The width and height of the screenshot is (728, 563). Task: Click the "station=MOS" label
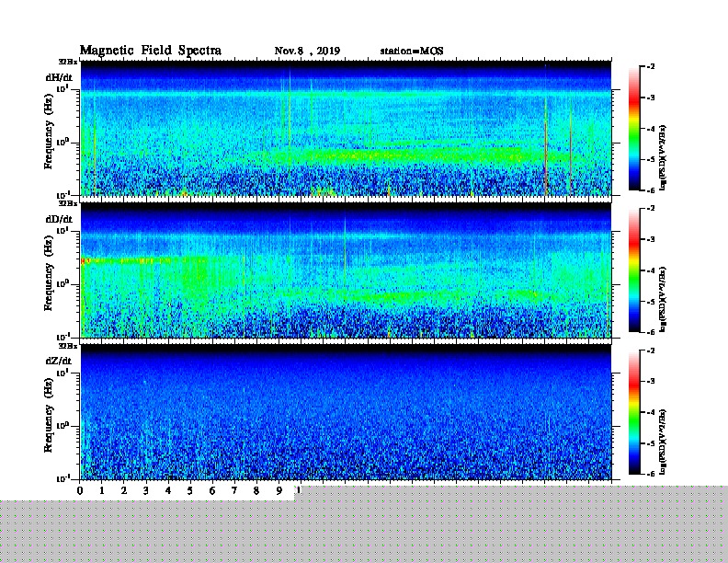click(412, 52)
